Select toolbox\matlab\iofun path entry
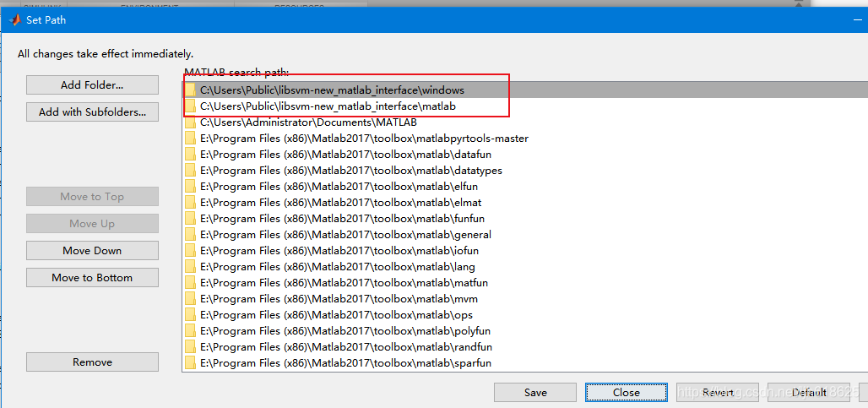The width and height of the screenshot is (868, 408). 524,250
